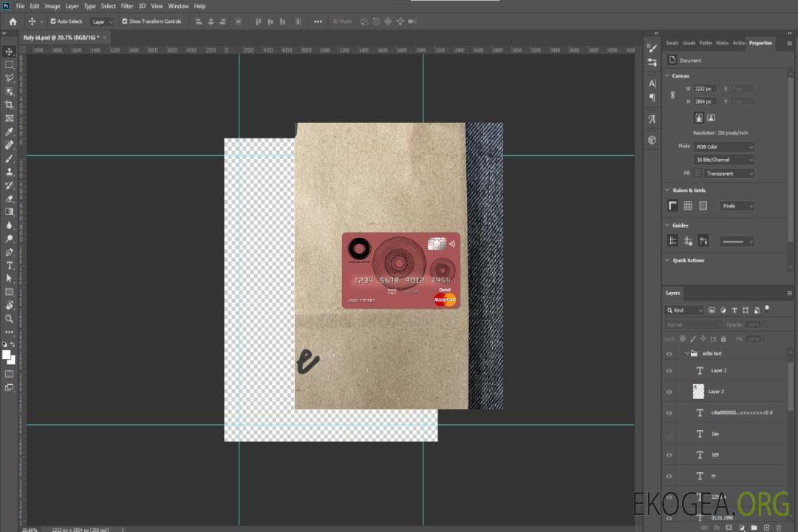Open the 16 Bits/Channel dropdown
The image size is (798, 532).
click(x=724, y=160)
